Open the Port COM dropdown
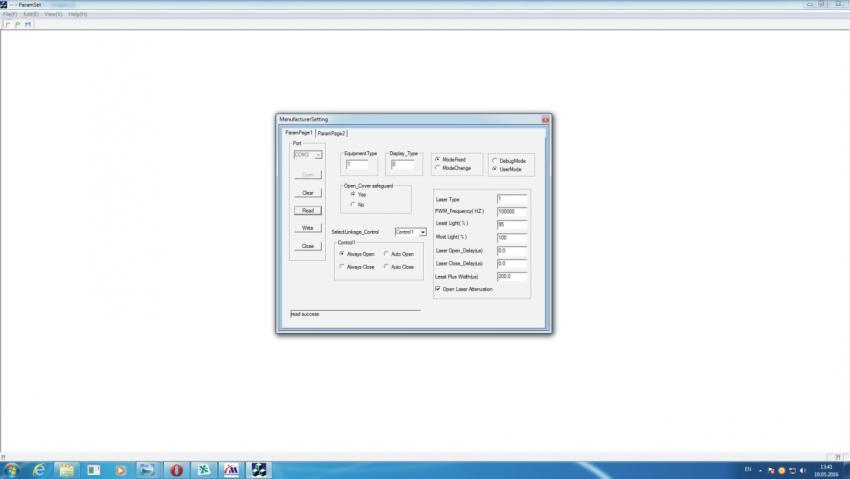 tap(318, 155)
